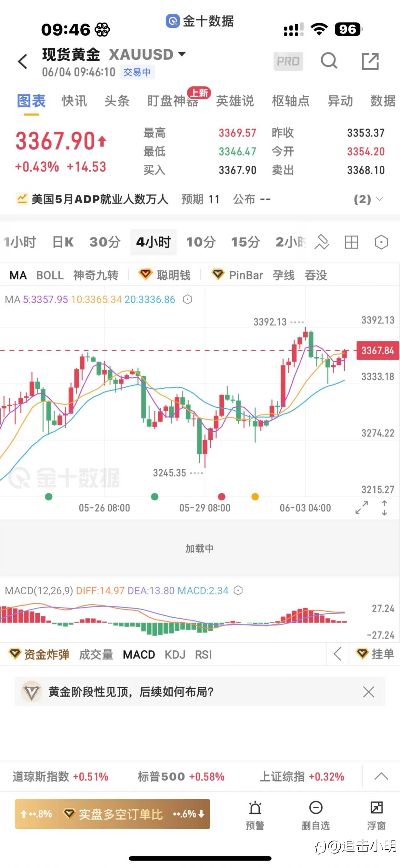
Task: Open the chart layout grid icon
Action: coord(352,242)
